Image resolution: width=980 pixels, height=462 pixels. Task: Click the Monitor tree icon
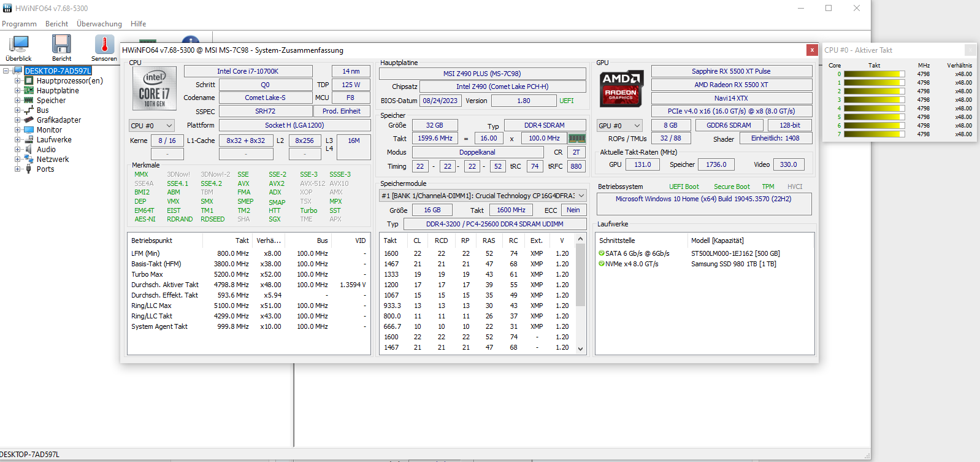29,129
